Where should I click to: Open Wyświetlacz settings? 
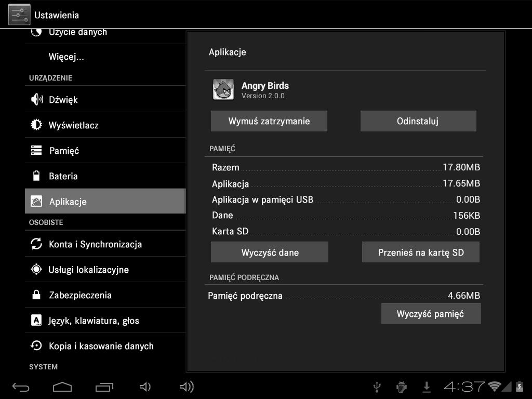point(105,125)
